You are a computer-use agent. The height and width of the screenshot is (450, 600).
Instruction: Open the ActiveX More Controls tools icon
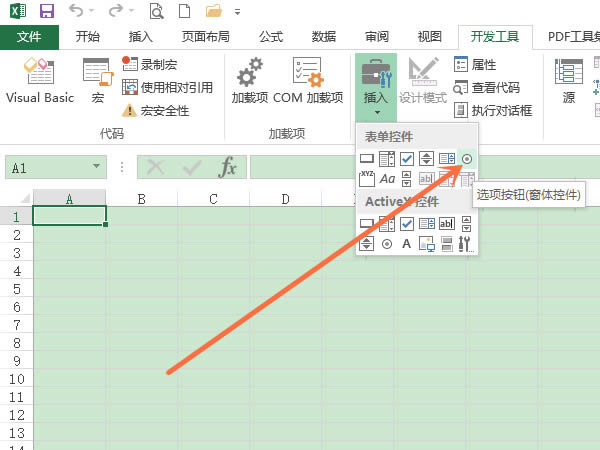pyautogui.click(x=466, y=244)
